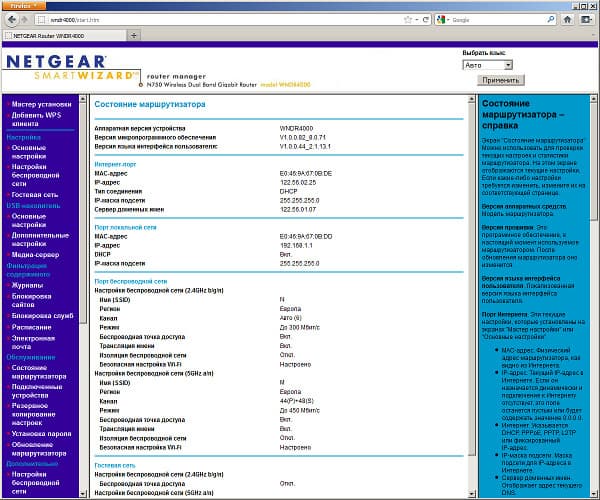Open Основные настройки under Настройка
The width and height of the screenshot is (600, 500).
coord(29,152)
